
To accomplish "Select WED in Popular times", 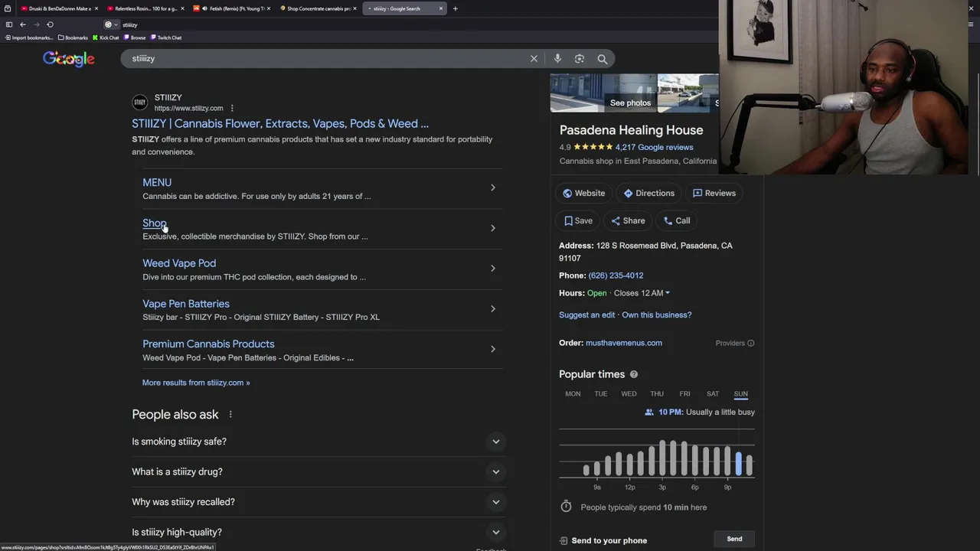I will click(629, 394).
